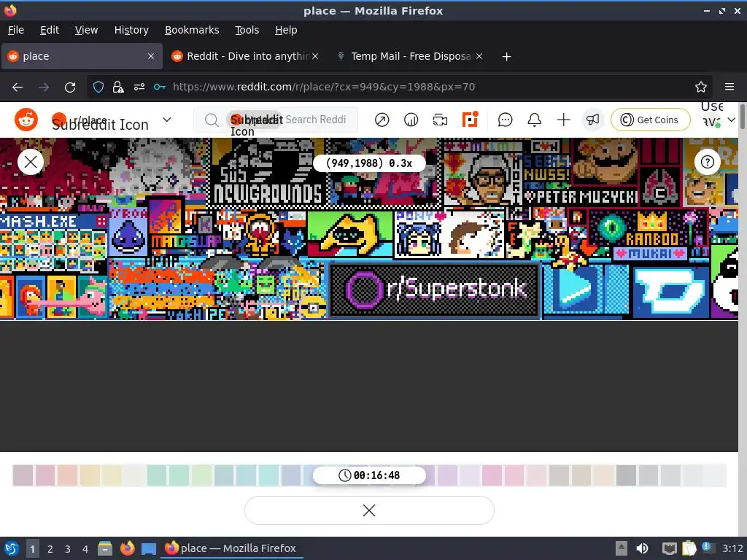This screenshot has height=560, width=747.
Task: Open the View menu
Action: point(86,30)
